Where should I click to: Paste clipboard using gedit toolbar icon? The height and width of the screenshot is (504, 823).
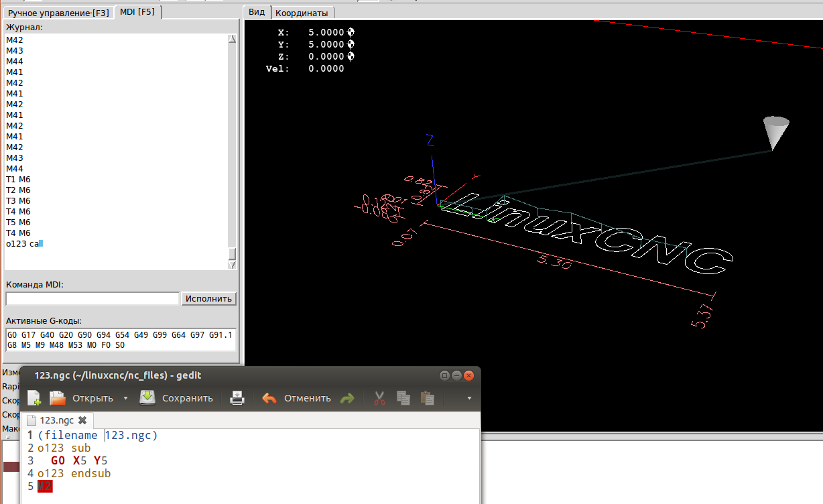click(x=427, y=398)
